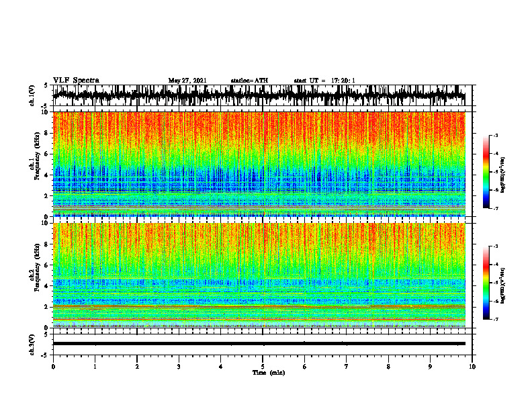Click time axis tick label "10"
The image size is (532, 411).
pos(472,367)
